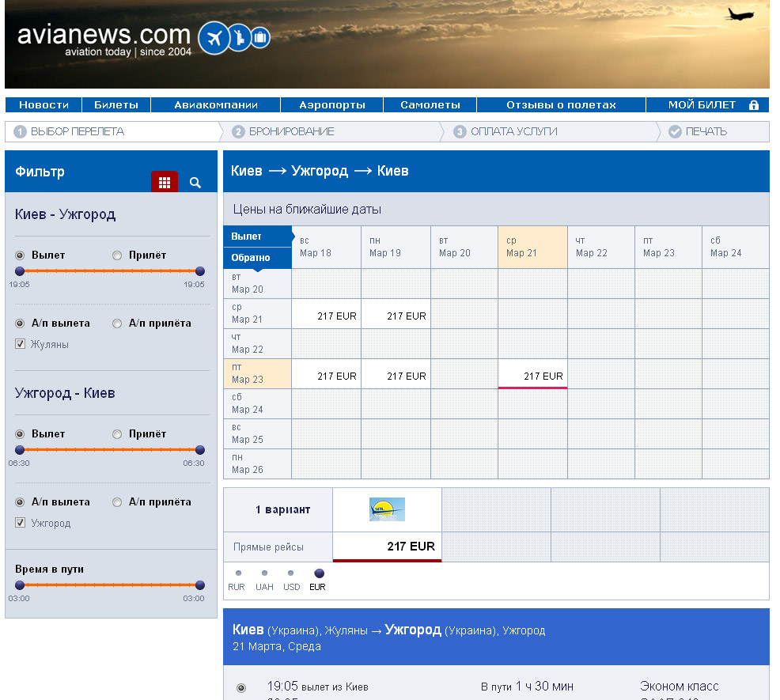The height and width of the screenshot is (700, 780).
Task: Toggle the Ужгород airport checkbox
Action: pos(20,523)
